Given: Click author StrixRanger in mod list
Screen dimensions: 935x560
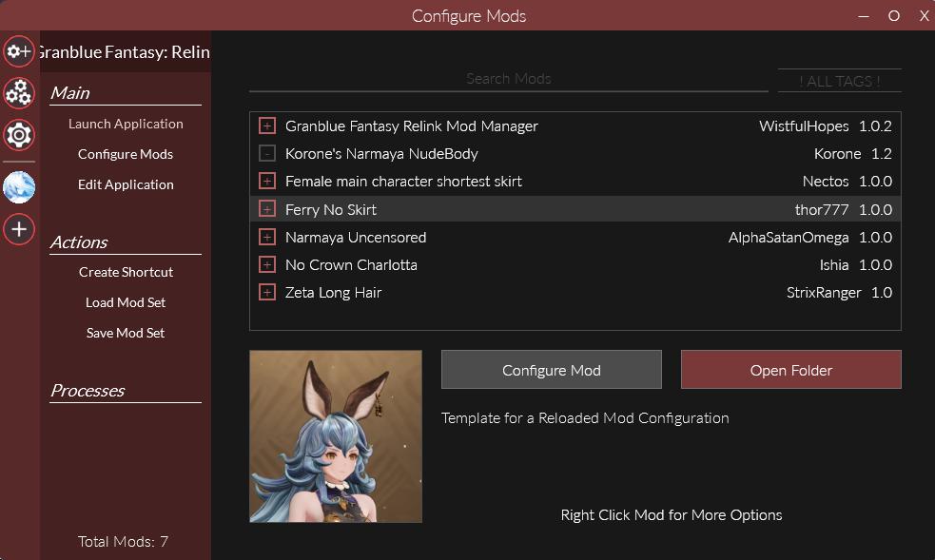Looking at the screenshot, I should click(x=824, y=293).
